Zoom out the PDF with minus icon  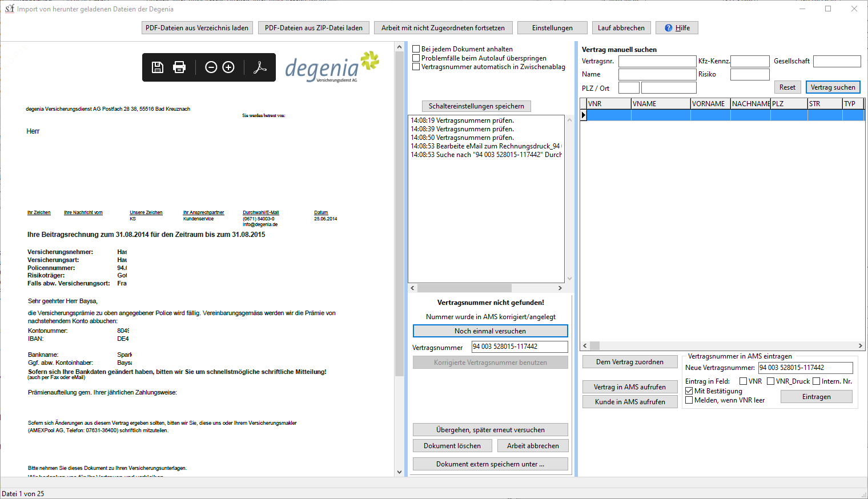211,67
